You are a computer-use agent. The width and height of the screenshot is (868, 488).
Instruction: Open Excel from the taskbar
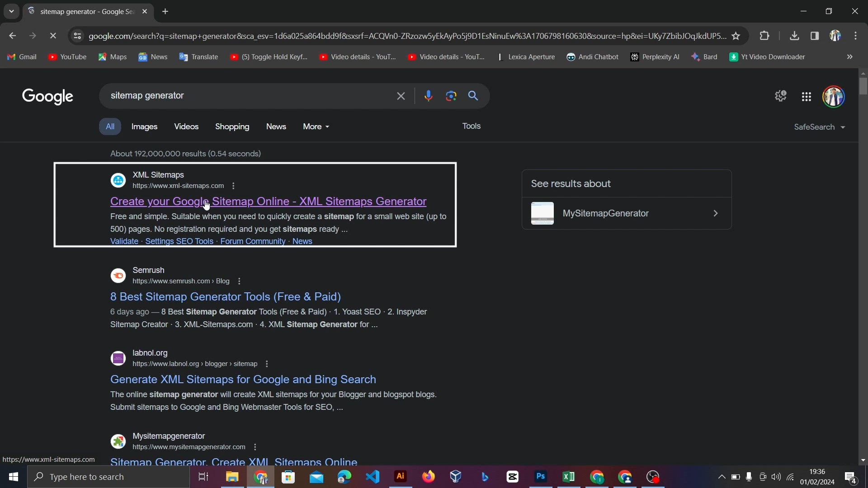click(x=569, y=477)
